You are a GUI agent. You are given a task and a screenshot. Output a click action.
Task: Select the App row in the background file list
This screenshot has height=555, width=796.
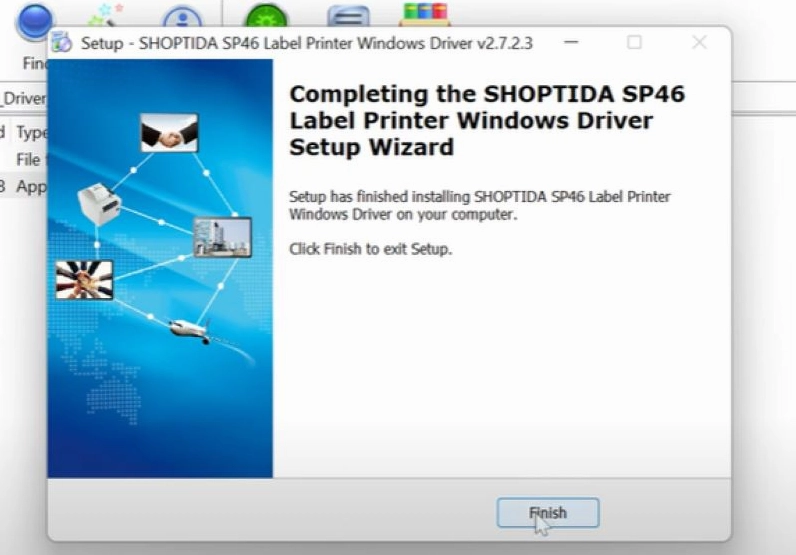[x=24, y=186]
